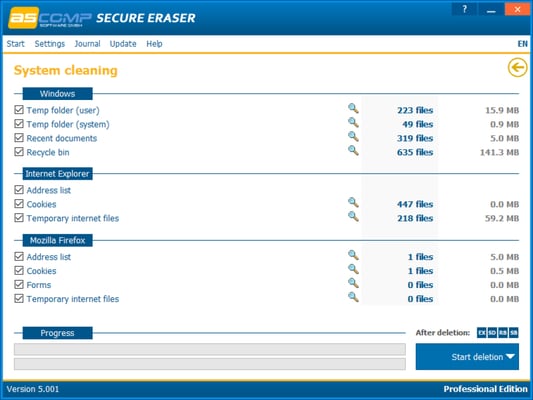Click the 141.3 MB size value
533x400 pixels.
pyautogui.click(x=499, y=152)
